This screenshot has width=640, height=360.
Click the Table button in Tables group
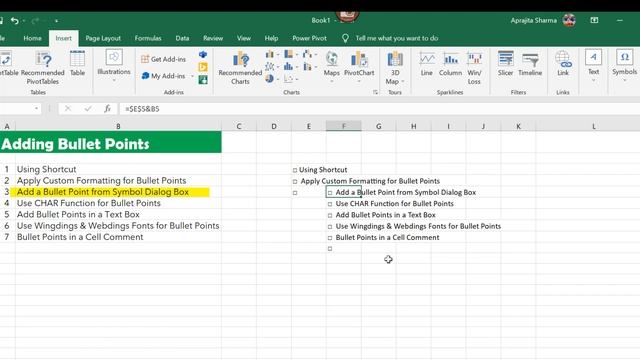point(77,64)
